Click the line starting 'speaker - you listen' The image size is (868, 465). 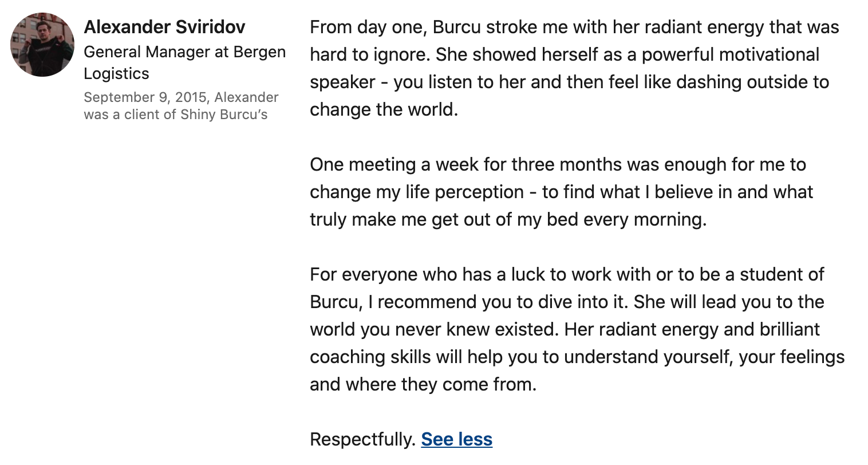569,82
